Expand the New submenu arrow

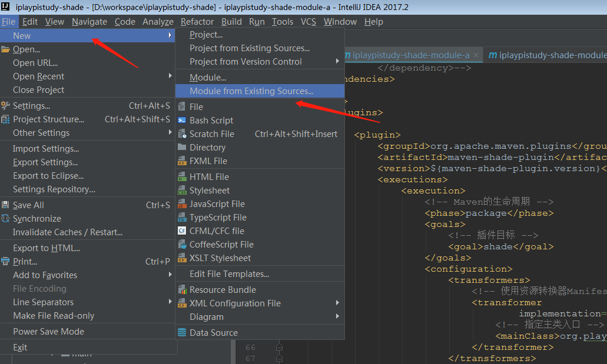click(170, 35)
